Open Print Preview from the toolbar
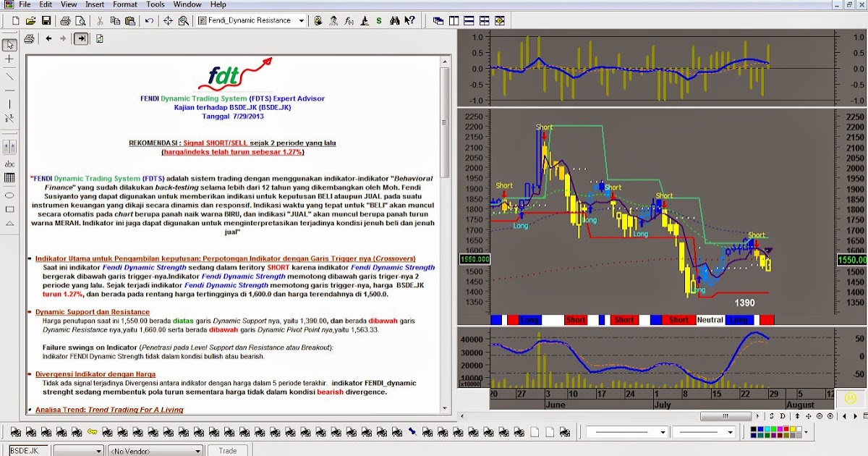 [x=80, y=21]
